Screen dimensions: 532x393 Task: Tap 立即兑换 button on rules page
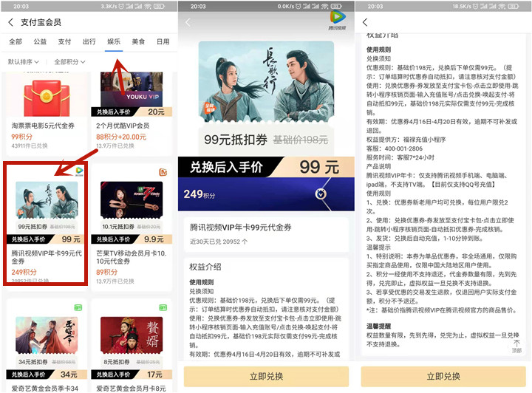[443, 377]
